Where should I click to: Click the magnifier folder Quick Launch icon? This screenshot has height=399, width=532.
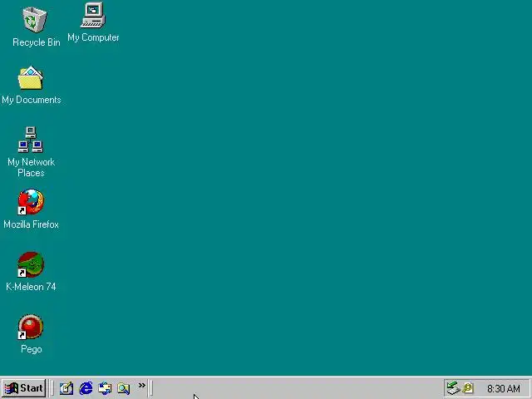(x=124, y=388)
